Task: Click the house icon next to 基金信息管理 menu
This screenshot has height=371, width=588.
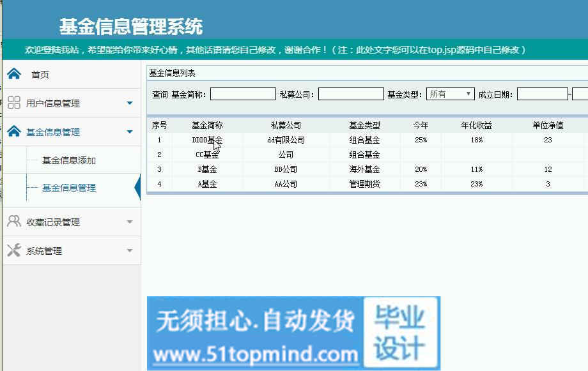Action: 14,131
